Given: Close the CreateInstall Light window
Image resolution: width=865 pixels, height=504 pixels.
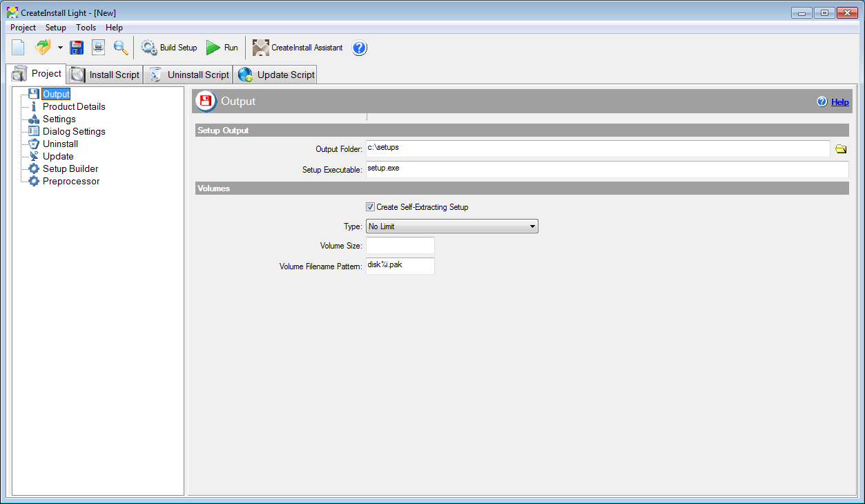Looking at the screenshot, I should [846, 12].
